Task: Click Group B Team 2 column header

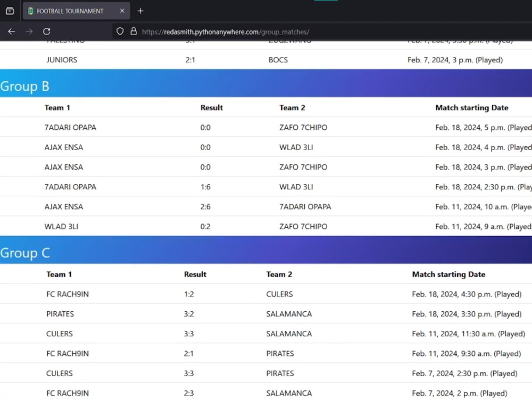Action: tap(293, 107)
